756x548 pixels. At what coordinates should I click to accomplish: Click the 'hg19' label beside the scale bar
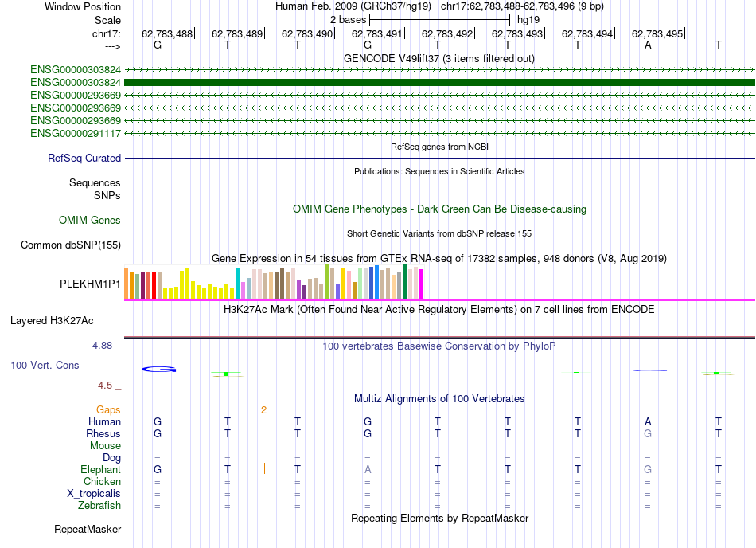528,20
